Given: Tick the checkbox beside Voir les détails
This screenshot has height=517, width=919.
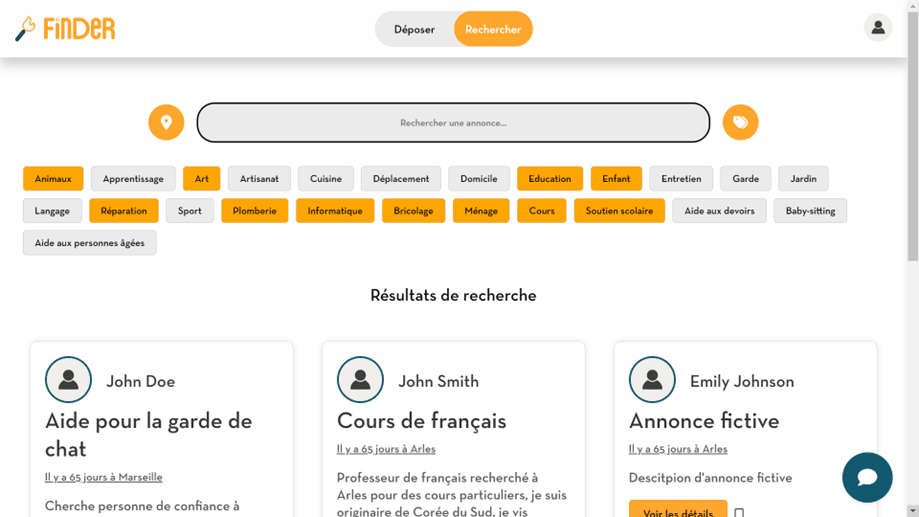Looking at the screenshot, I should pos(739,512).
